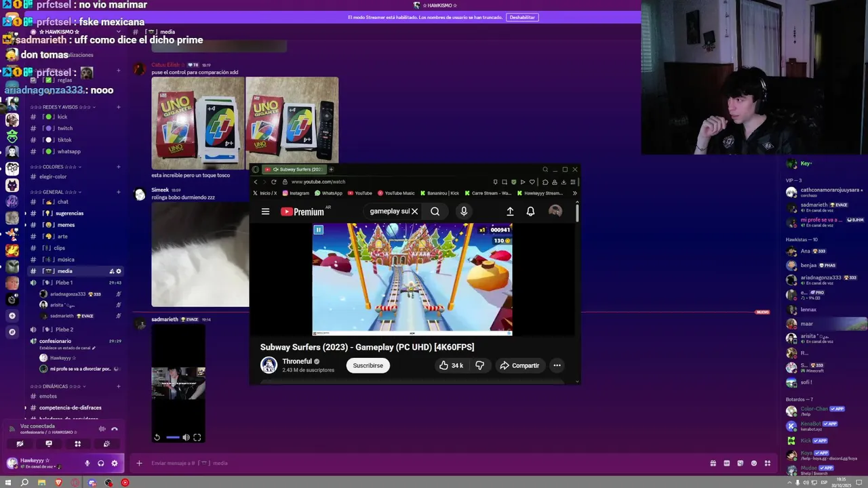Clear the YouTube search box text
The height and width of the screenshot is (488, 868).
(414, 211)
